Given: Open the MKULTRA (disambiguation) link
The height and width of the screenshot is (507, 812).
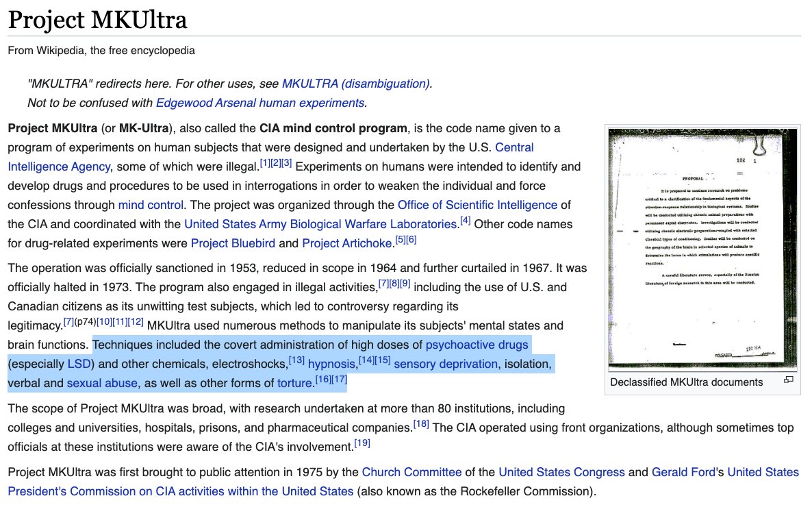Looking at the screenshot, I should point(356,84).
